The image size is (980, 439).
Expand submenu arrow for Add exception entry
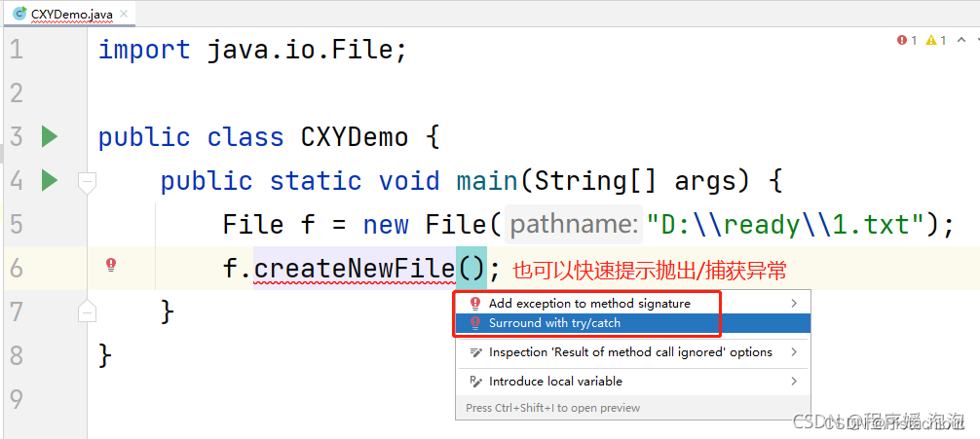(x=794, y=304)
